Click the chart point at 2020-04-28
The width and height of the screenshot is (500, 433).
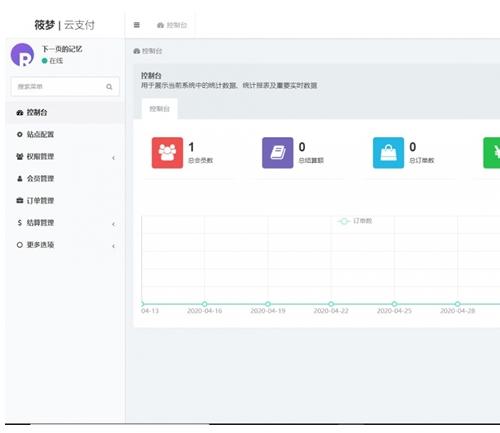[x=458, y=304]
